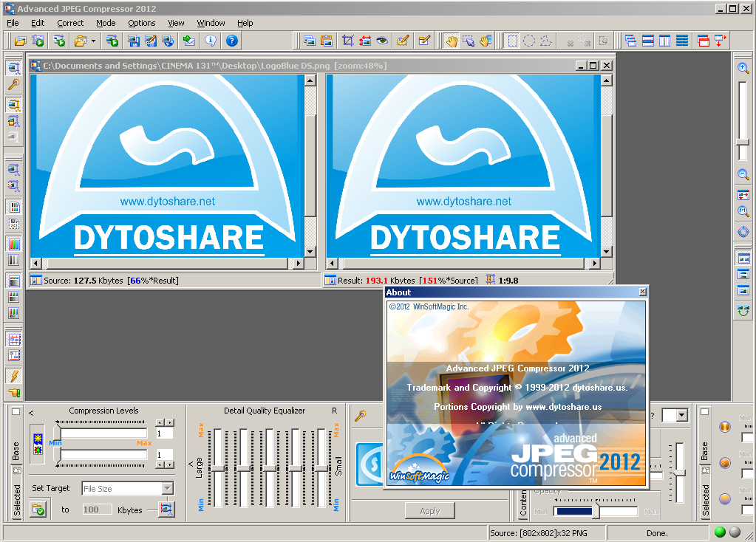Click the wand icon beside the Detail Equalizer

[360, 415]
